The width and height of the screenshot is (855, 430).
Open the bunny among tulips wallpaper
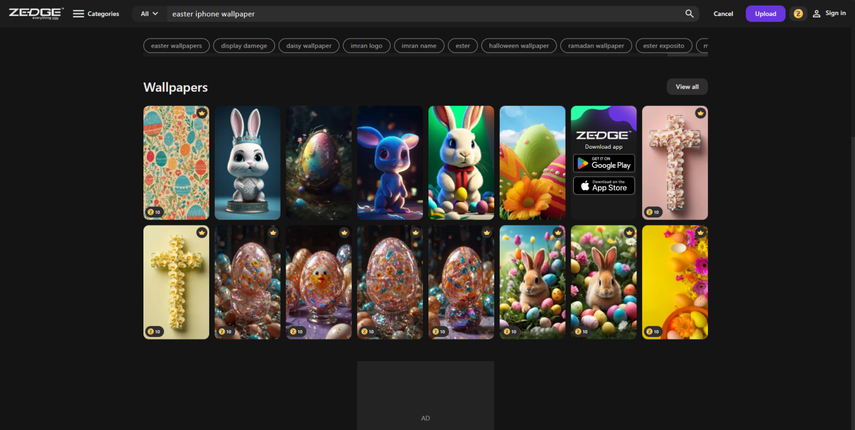point(532,282)
